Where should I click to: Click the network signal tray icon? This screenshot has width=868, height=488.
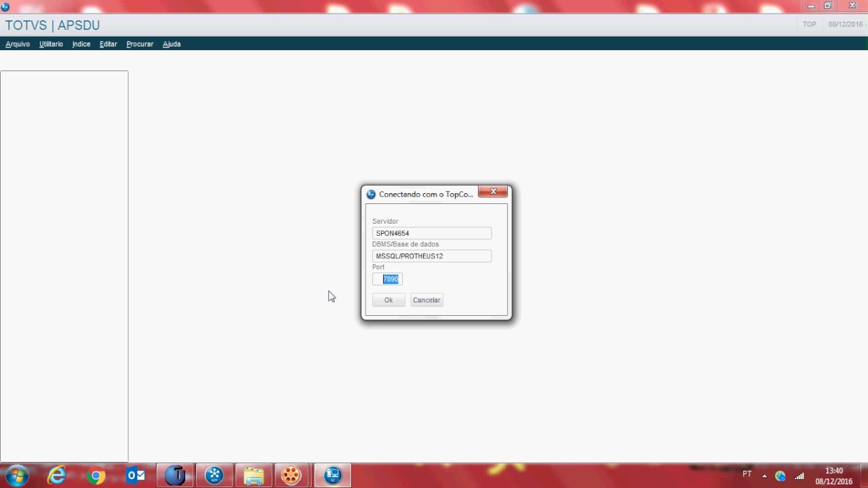pyautogui.click(x=800, y=476)
